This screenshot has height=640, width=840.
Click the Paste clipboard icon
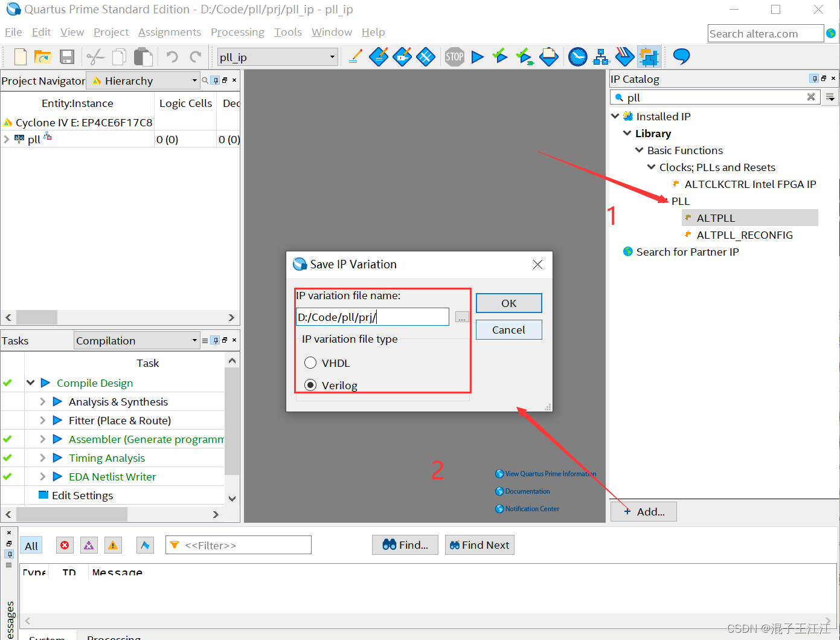[x=143, y=57]
